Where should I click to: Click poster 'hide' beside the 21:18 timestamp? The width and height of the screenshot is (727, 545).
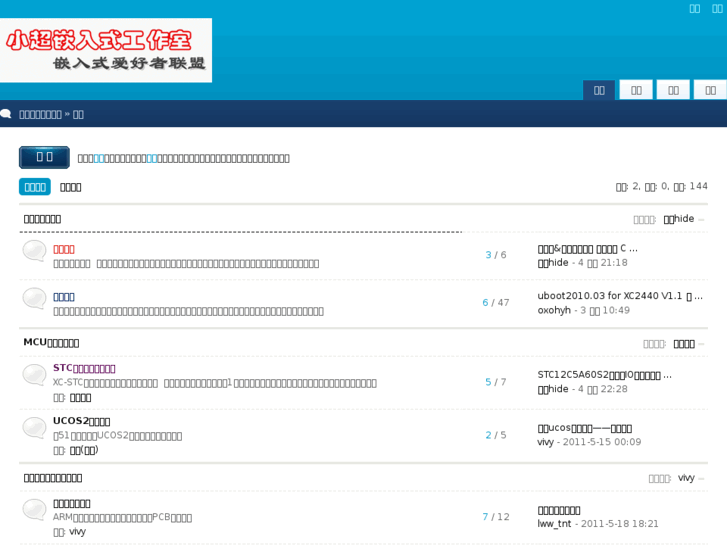point(553,263)
